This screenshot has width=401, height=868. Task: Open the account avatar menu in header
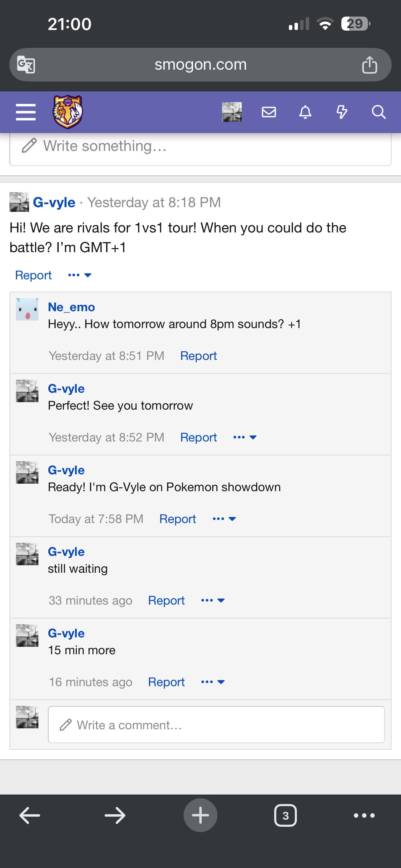(x=232, y=112)
